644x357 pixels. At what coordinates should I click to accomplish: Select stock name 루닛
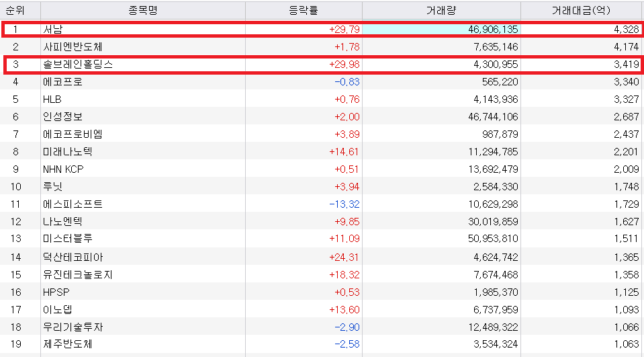(53, 187)
